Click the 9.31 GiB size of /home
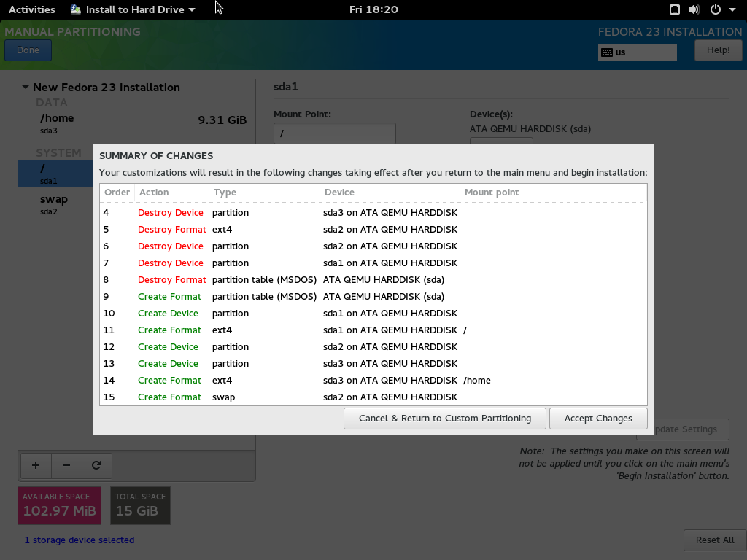The height and width of the screenshot is (560, 747). [222, 120]
